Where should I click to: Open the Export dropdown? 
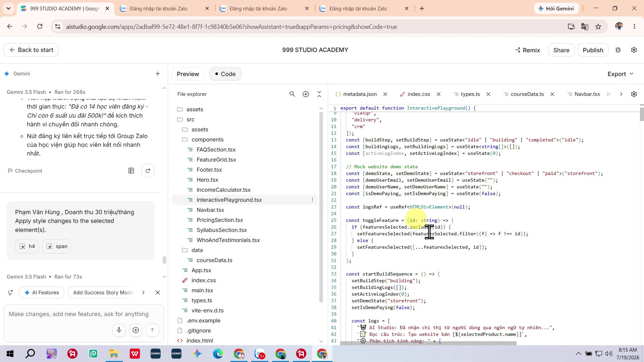coord(621,74)
